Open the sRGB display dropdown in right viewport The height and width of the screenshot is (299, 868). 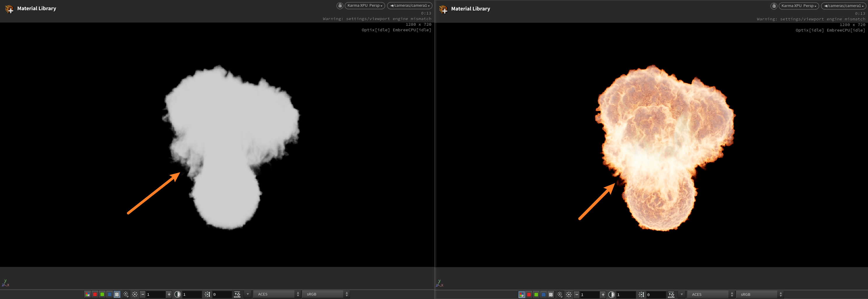759,295
